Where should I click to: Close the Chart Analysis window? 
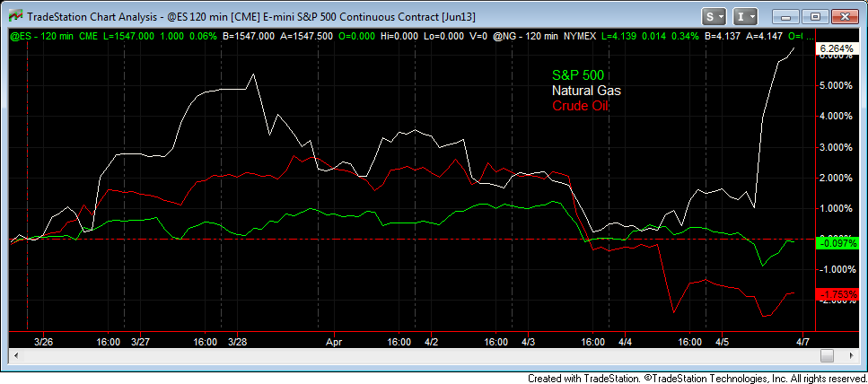coord(845,16)
